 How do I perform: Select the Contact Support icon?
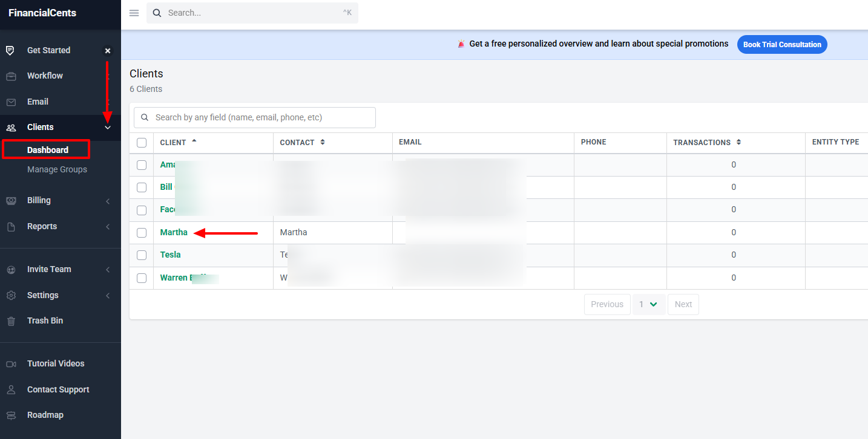click(10, 389)
